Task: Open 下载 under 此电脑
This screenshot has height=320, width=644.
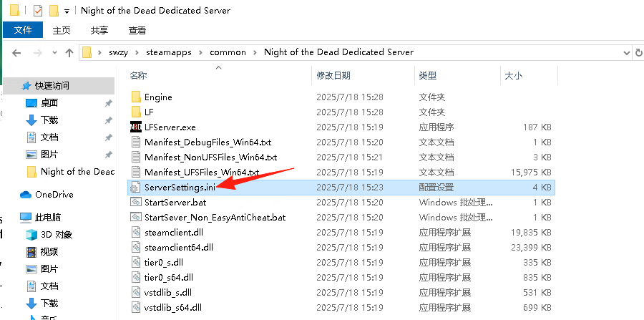Action: pos(49,303)
